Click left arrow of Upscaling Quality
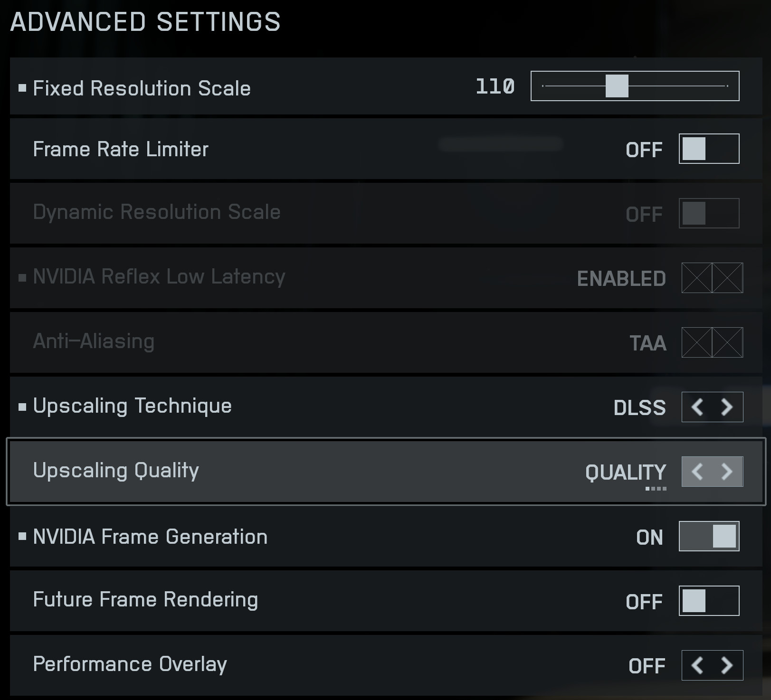Image resolution: width=771 pixels, height=700 pixels. click(697, 472)
